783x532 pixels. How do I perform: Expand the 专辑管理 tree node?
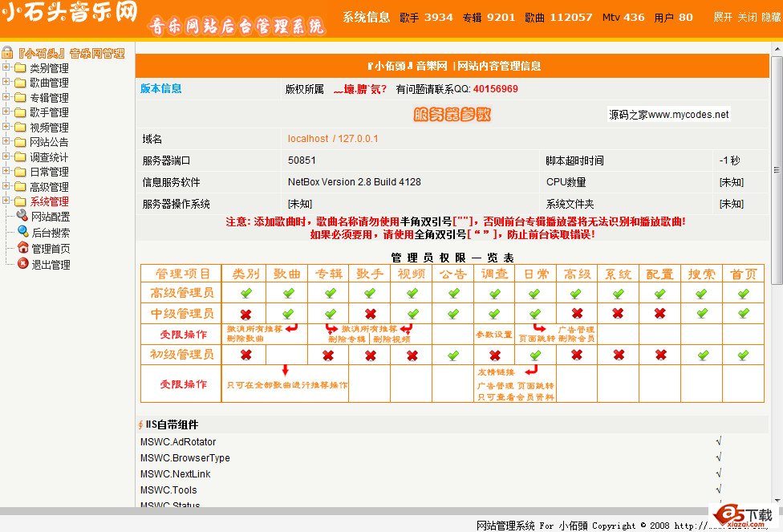[6, 97]
